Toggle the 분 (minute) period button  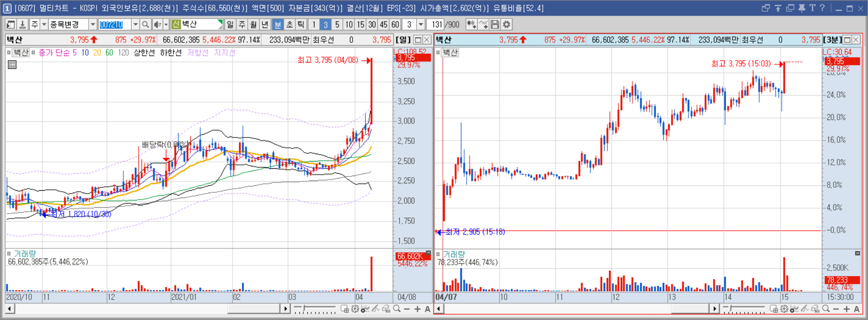[278, 24]
